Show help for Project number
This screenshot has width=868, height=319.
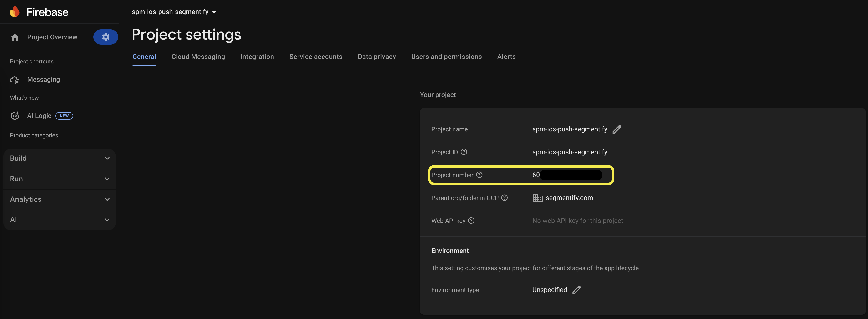[479, 175]
